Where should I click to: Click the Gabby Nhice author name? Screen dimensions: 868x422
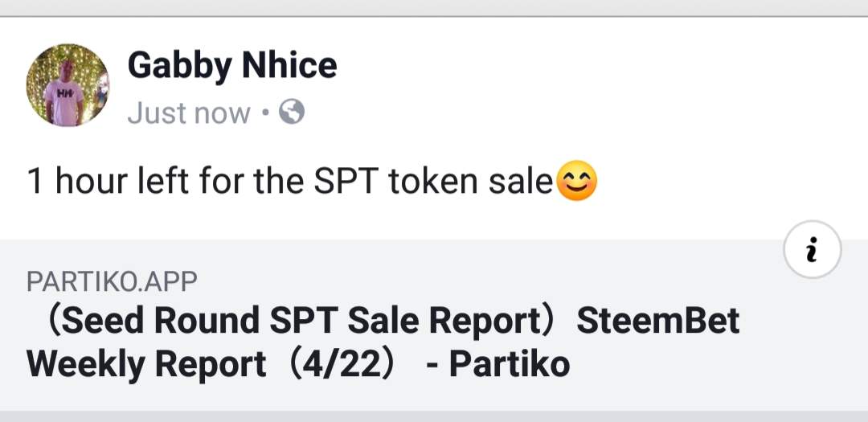click(x=231, y=65)
